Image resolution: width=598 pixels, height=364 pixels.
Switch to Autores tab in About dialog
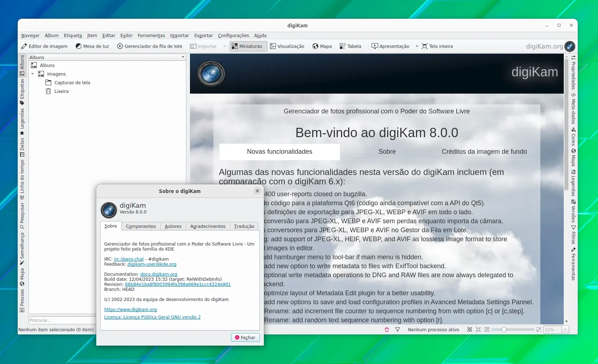point(173,226)
